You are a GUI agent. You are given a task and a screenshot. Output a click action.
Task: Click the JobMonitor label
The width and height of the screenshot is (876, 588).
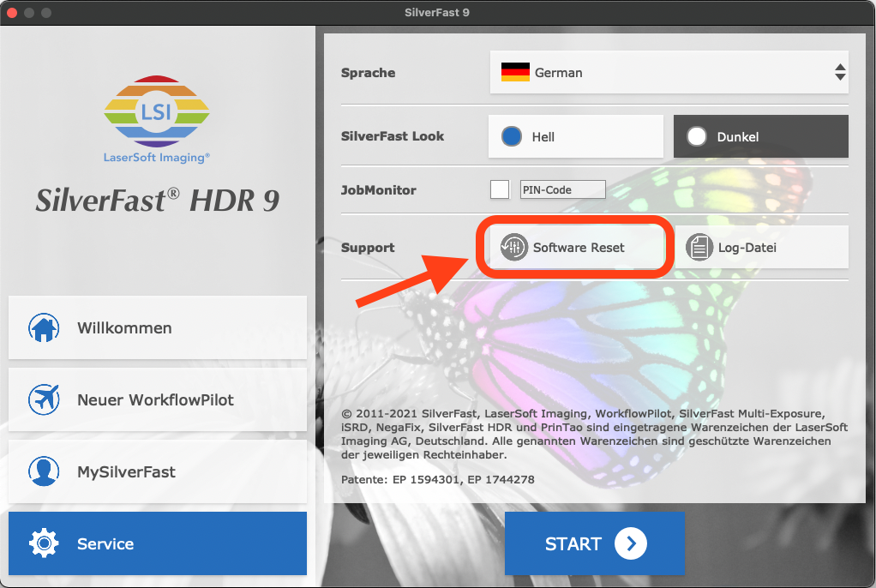click(378, 190)
